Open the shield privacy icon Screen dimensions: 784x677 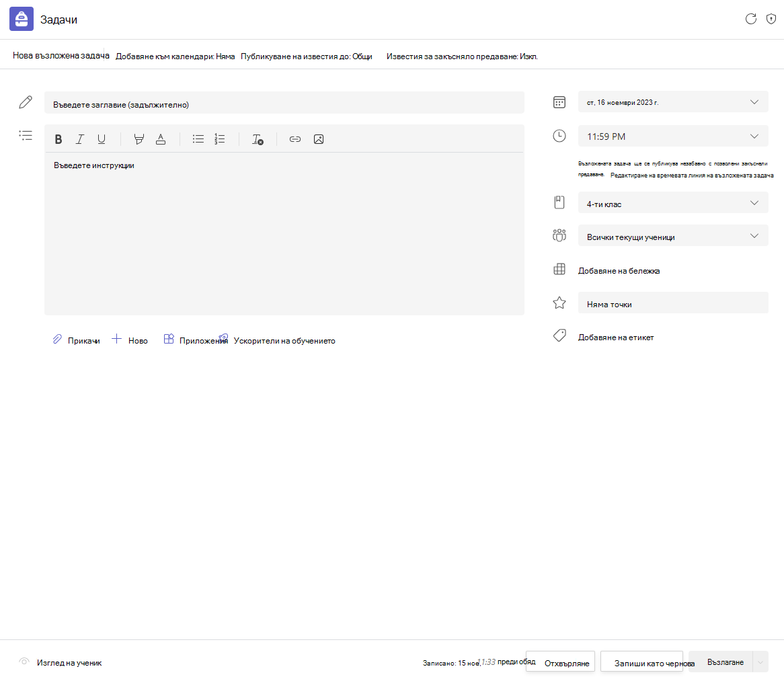click(x=771, y=19)
